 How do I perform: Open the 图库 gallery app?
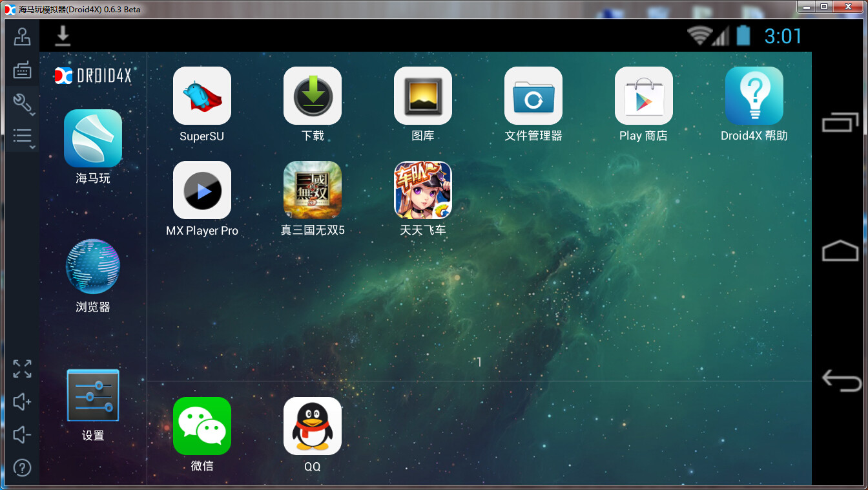click(x=423, y=96)
